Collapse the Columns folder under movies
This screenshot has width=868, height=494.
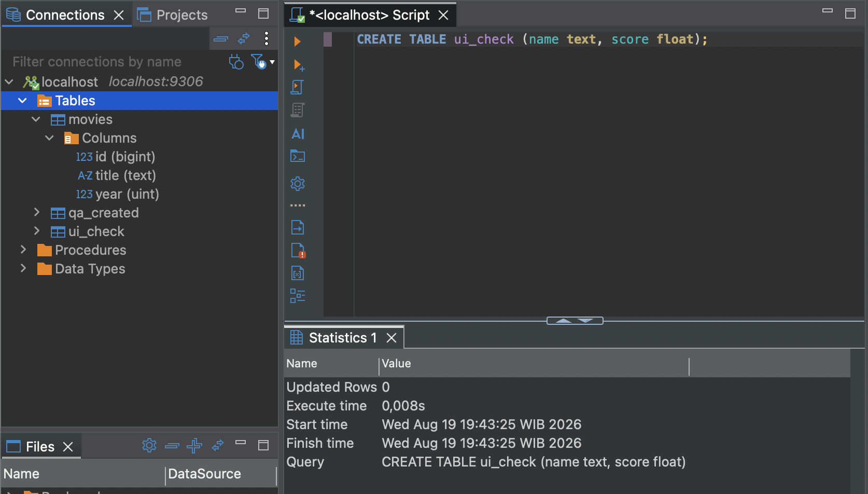[49, 138]
